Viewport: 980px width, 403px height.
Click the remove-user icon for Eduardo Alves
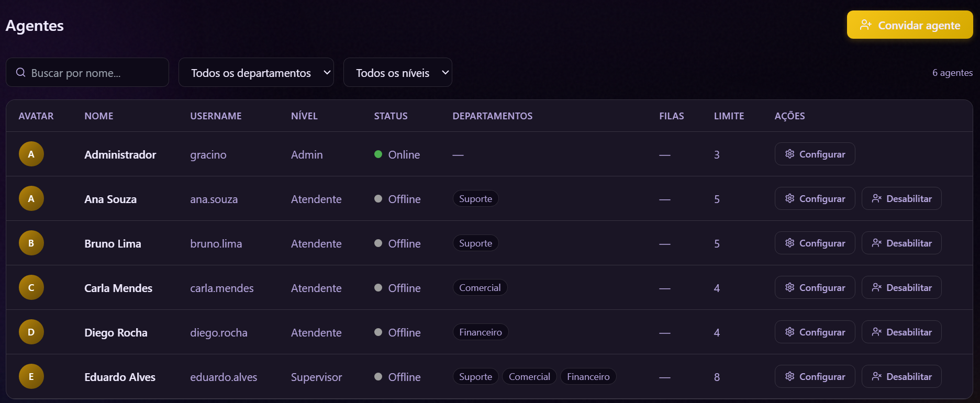(x=877, y=377)
